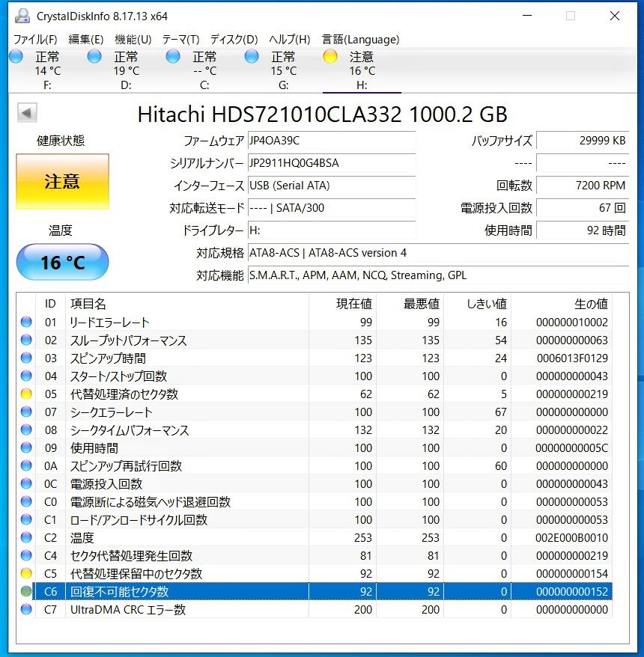Image resolution: width=644 pixels, height=657 pixels.
Task: Click the status orb for ID C0 row
Action: 26,501
